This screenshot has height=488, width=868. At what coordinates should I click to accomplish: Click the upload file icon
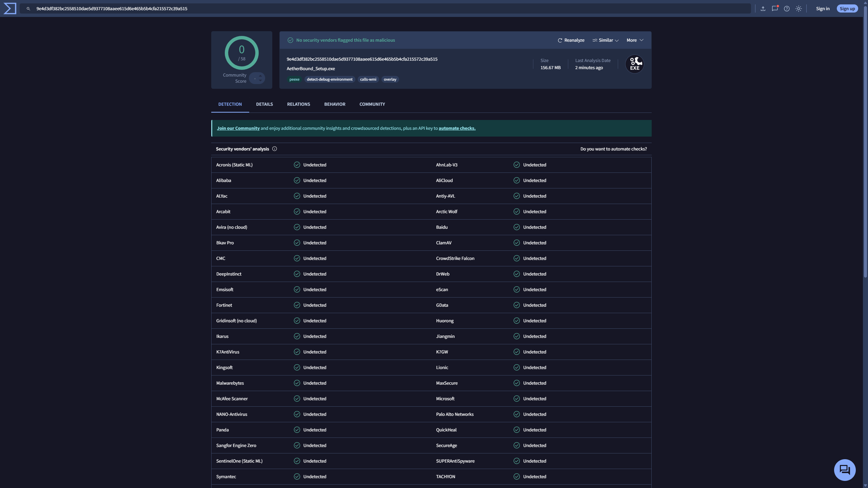(763, 8)
